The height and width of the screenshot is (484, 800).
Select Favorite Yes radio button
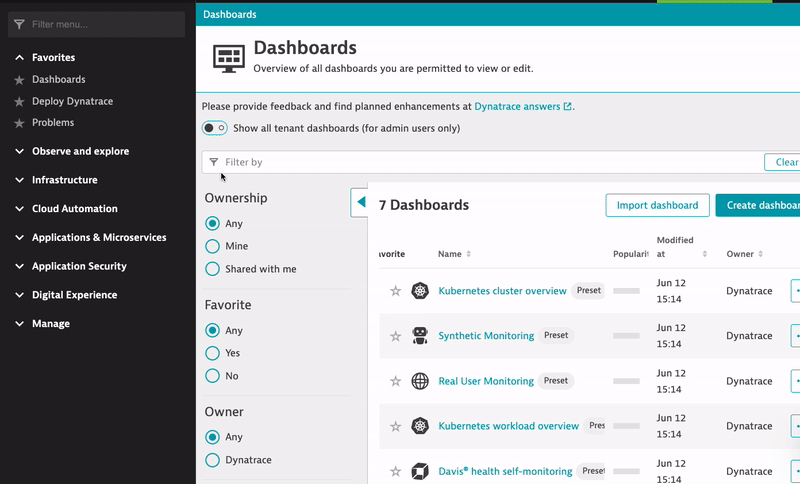212,353
